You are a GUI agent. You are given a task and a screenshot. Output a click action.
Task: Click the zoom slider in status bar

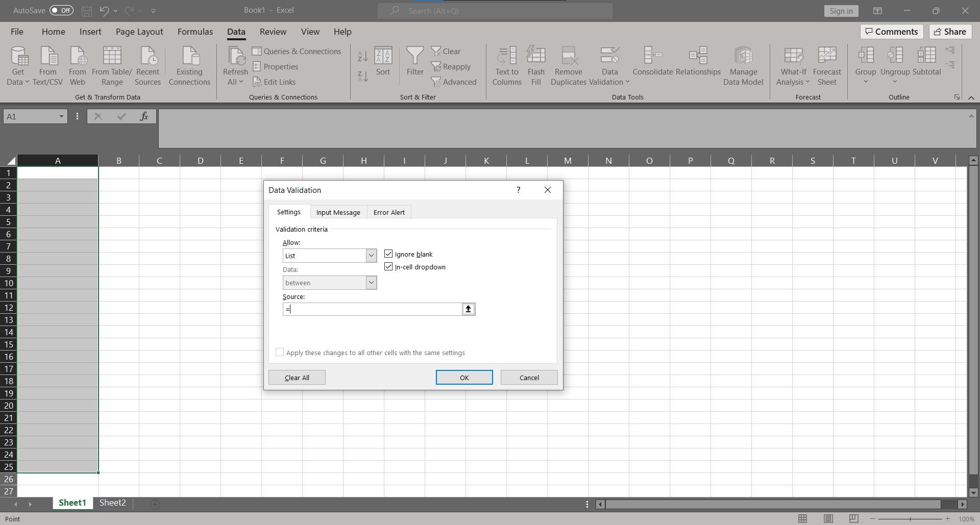click(x=910, y=519)
